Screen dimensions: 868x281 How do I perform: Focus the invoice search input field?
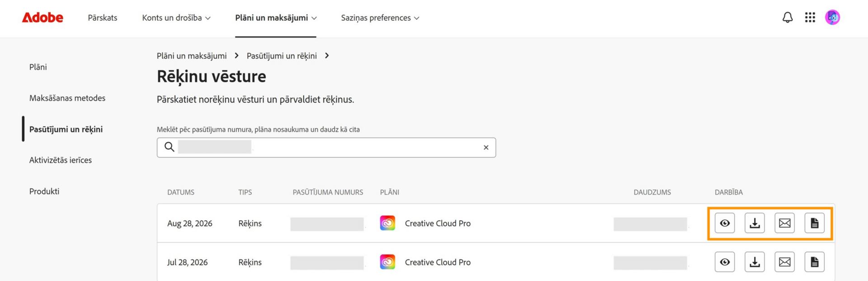point(326,148)
